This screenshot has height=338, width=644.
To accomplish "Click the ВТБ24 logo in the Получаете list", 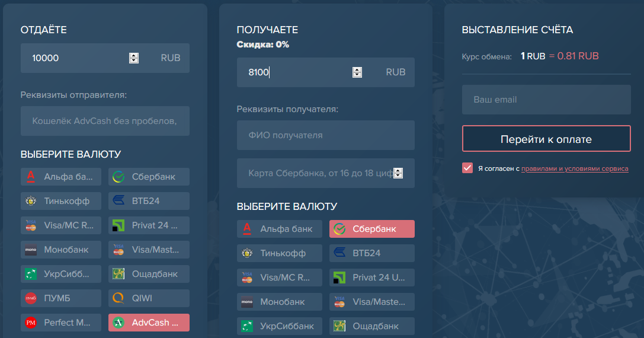I will pyautogui.click(x=339, y=253).
